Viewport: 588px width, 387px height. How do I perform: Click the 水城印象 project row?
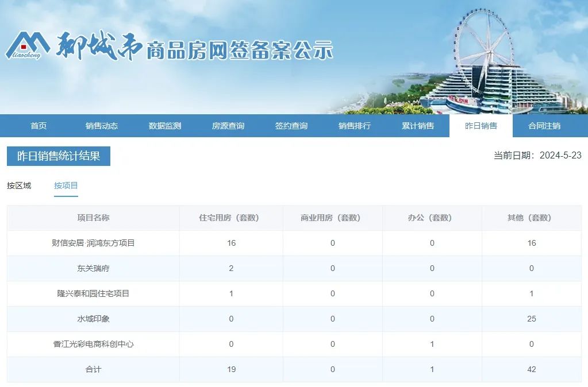pyautogui.click(x=93, y=319)
